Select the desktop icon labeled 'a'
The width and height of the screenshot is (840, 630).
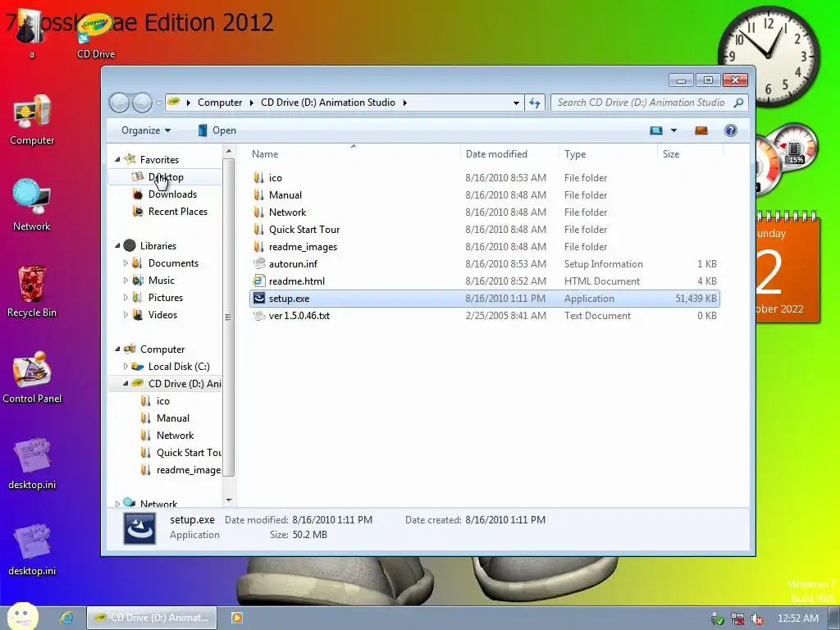pos(32,34)
